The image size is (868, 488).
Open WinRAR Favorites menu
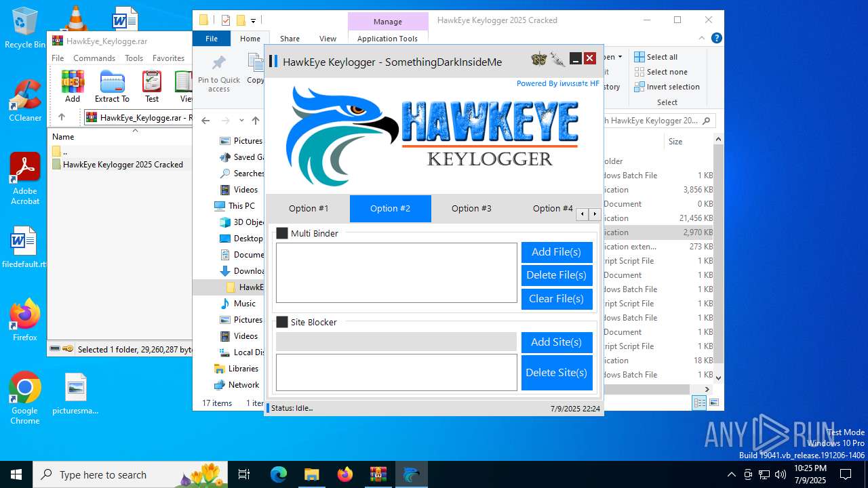click(168, 58)
